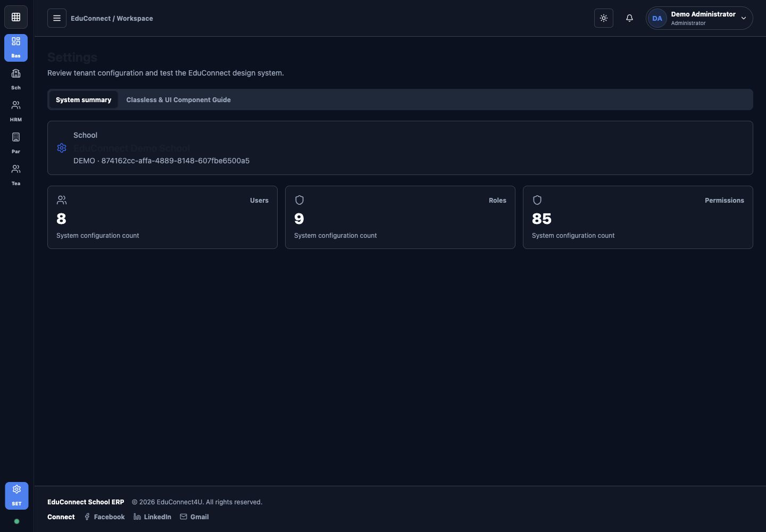Click the shield icon in Roles card
The width and height of the screenshot is (766, 532).
[x=299, y=200]
